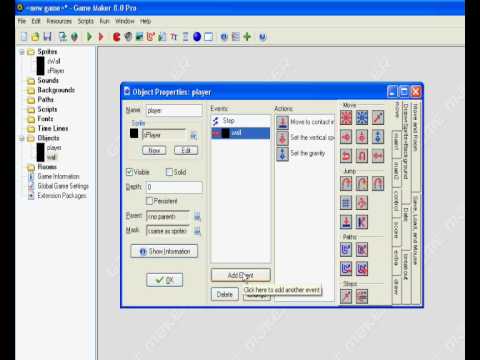The image size is (480, 360).
Task: Select the wall collision event
Action: 240,133
